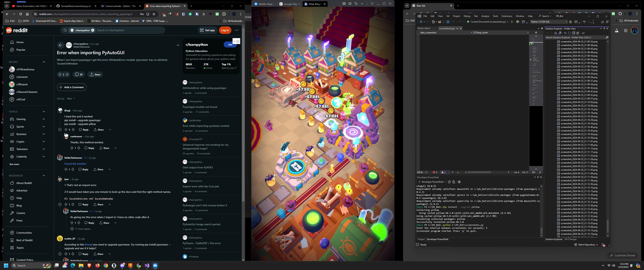Switch to the What's New? tab

tap(424, 28)
